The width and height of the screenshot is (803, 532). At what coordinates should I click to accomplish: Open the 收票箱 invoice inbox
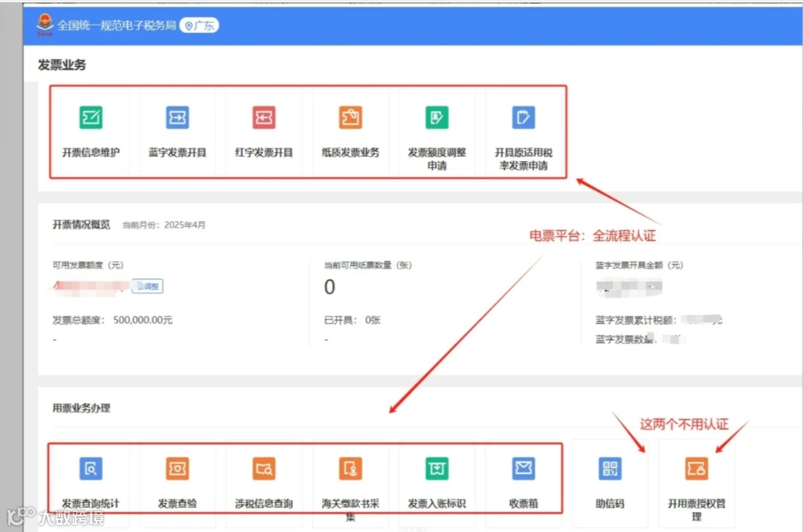tap(523, 483)
